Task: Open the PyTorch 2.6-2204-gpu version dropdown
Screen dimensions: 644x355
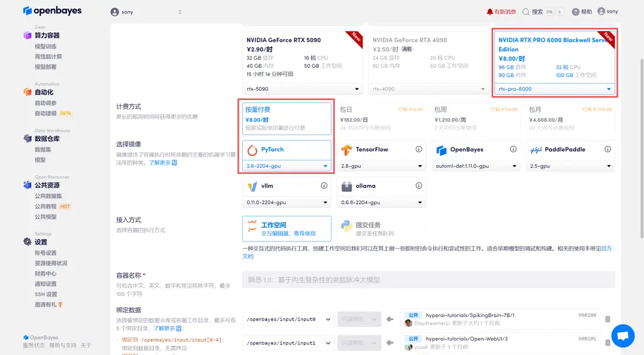Action: (287, 166)
